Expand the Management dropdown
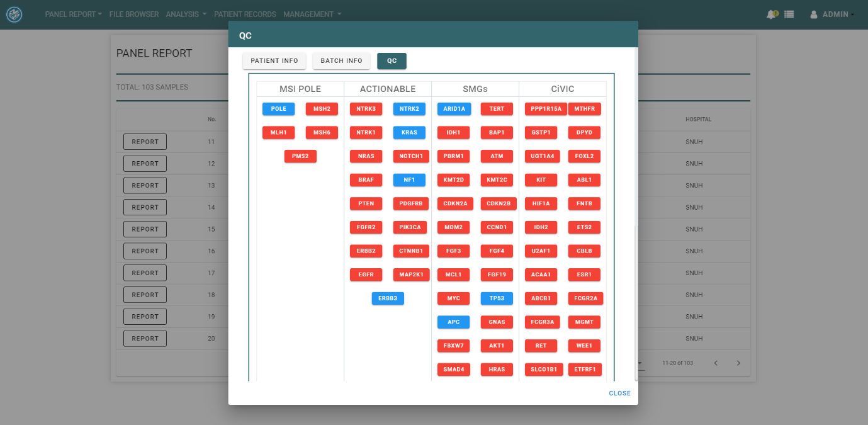The width and height of the screenshot is (868, 425). point(312,14)
